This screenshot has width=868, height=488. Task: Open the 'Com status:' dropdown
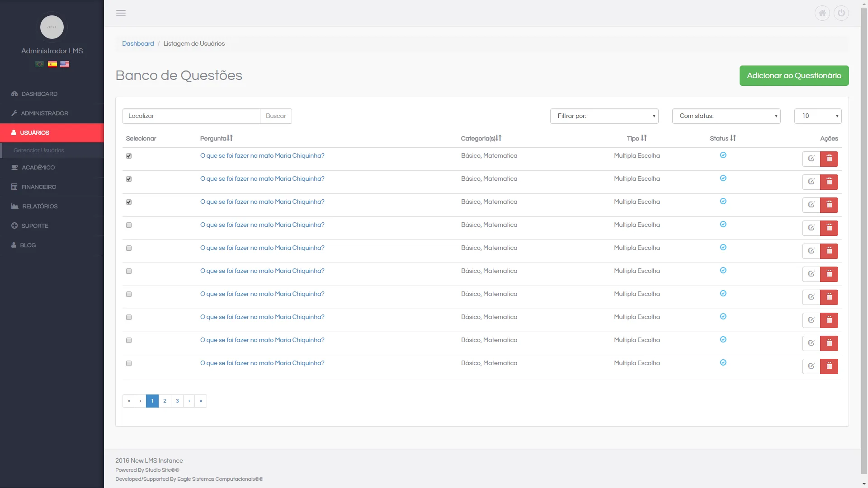click(x=726, y=116)
